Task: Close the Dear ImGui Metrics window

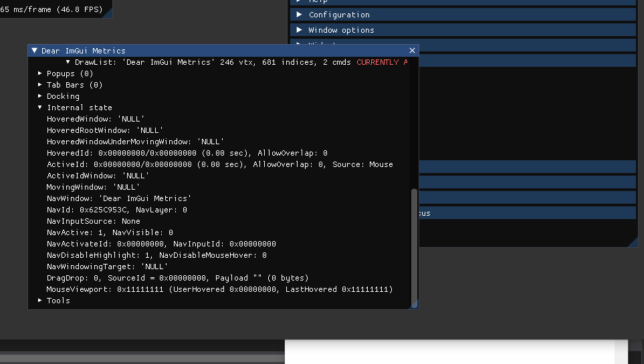Action: coord(412,51)
